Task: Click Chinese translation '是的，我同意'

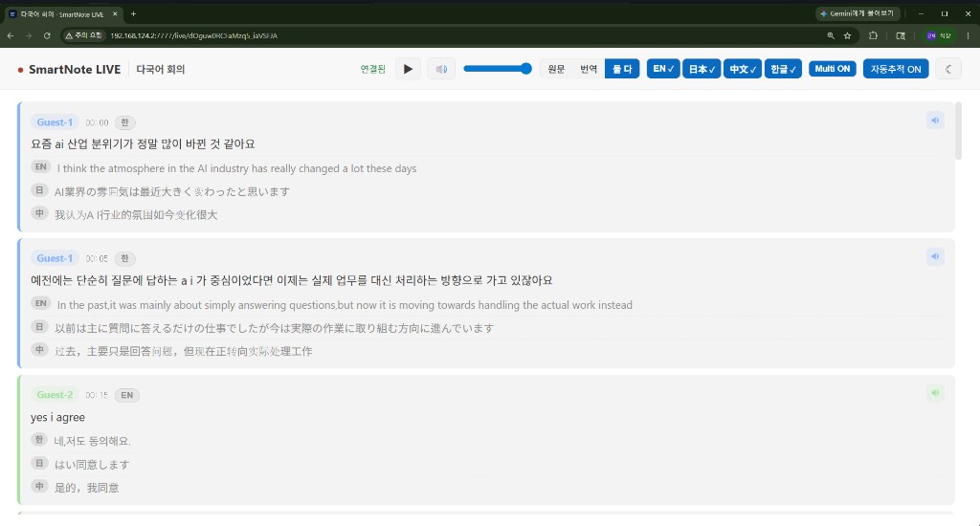Action: (86, 488)
